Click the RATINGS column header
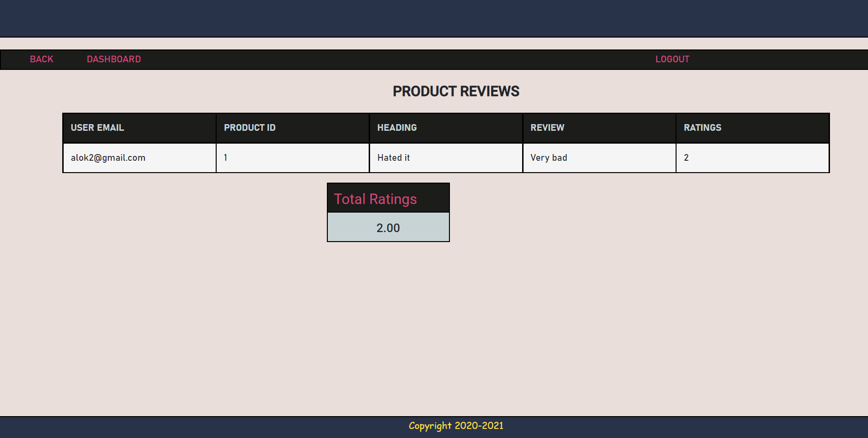Image resolution: width=868 pixels, height=438 pixels. click(753, 128)
